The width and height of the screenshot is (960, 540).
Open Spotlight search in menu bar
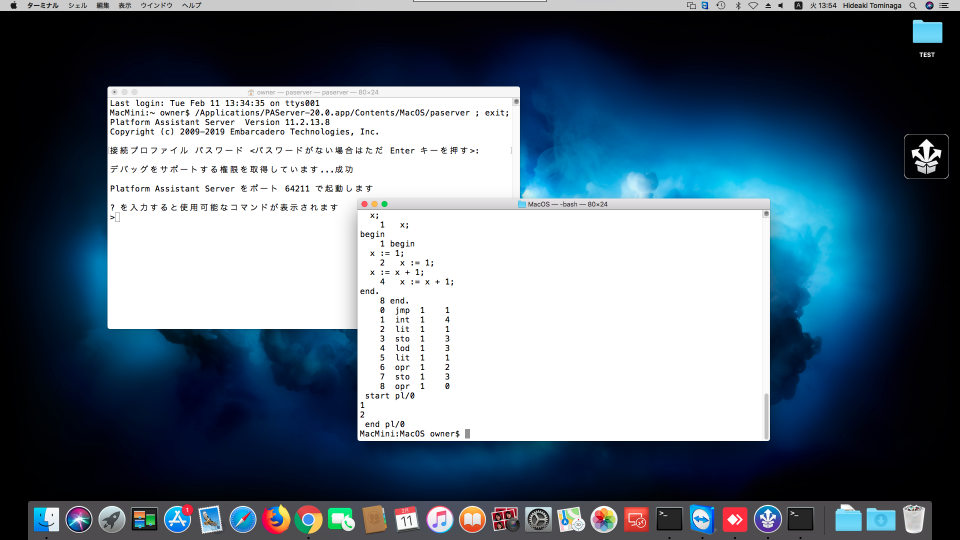click(912, 5)
